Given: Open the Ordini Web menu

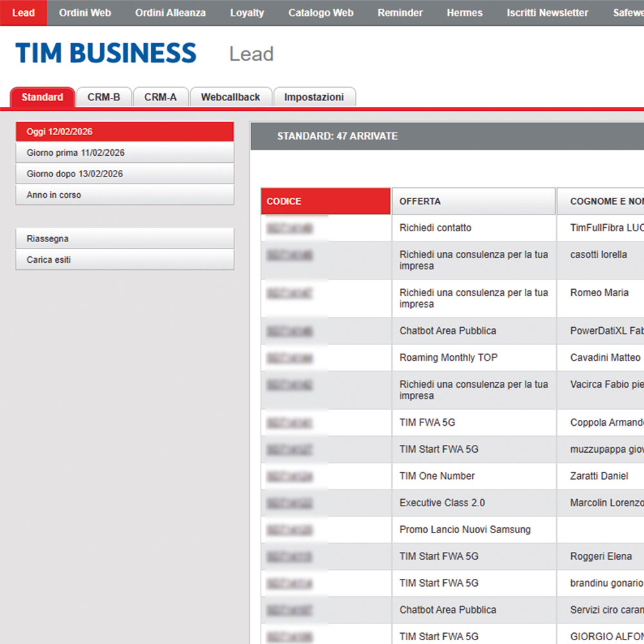Looking at the screenshot, I should click(85, 13).
